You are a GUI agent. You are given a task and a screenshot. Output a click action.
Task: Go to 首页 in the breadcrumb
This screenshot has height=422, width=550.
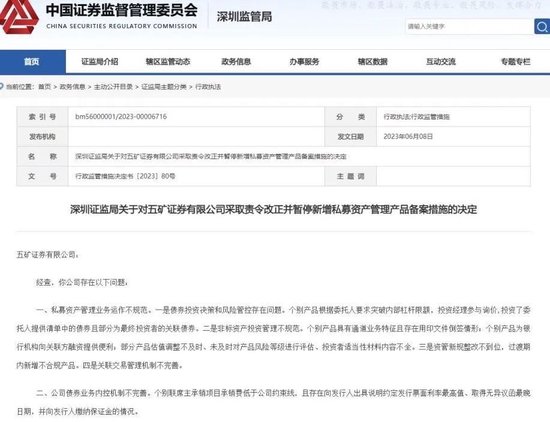pos(45,87)
